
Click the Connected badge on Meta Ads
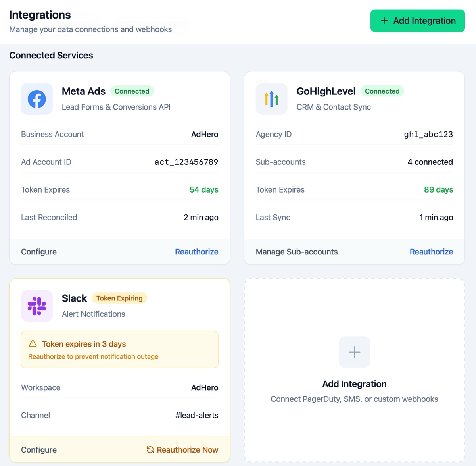click(132, 91)
